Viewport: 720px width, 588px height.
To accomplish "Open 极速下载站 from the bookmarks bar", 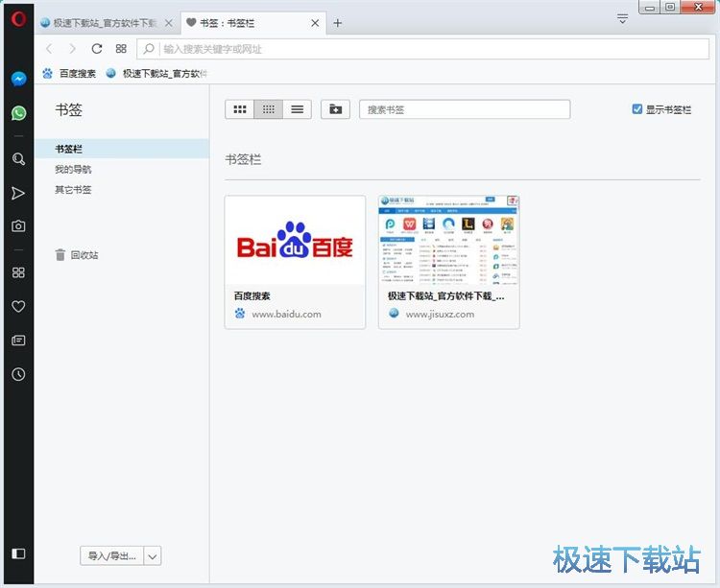I will coord(156,74).
